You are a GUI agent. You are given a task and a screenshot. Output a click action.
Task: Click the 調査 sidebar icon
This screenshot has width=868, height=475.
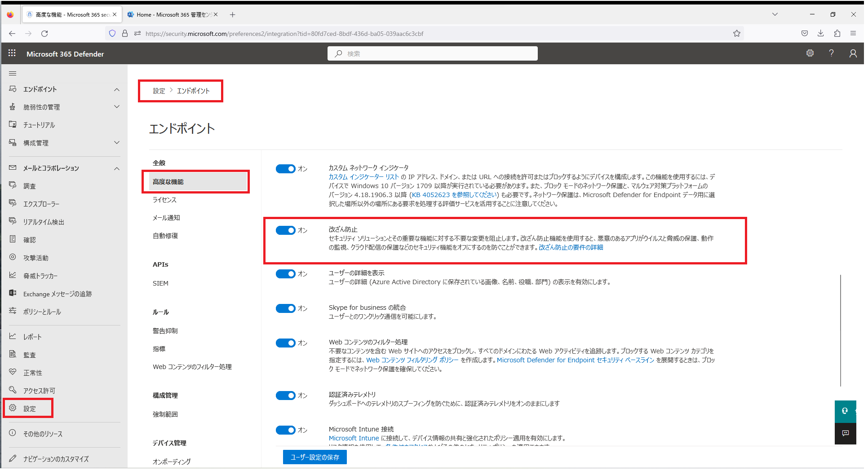pyautogui.click(x=13, y=185)
